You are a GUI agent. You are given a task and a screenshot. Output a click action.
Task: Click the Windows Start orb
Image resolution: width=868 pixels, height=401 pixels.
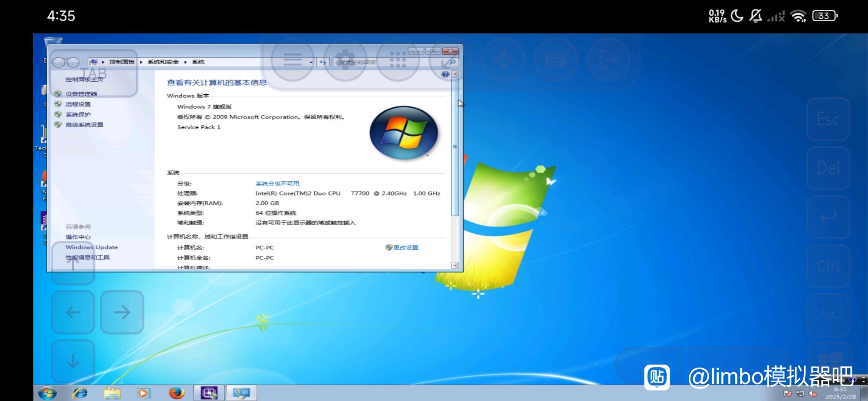[47, 393]
